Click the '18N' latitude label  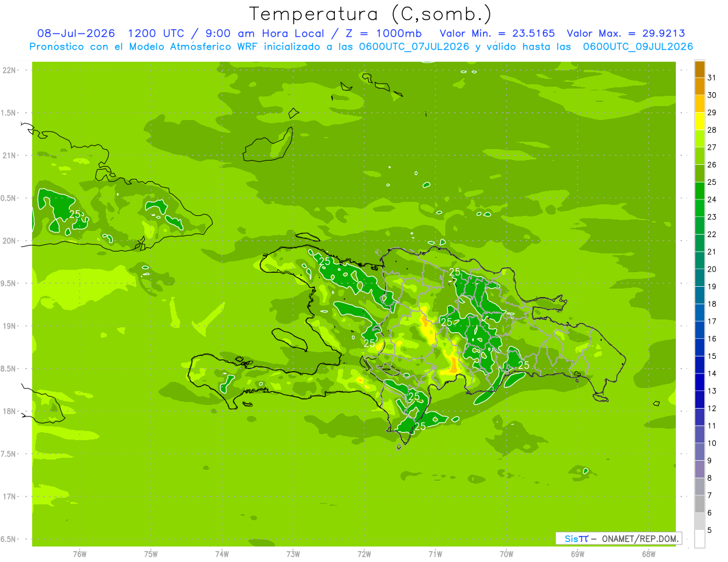[10, 411]
